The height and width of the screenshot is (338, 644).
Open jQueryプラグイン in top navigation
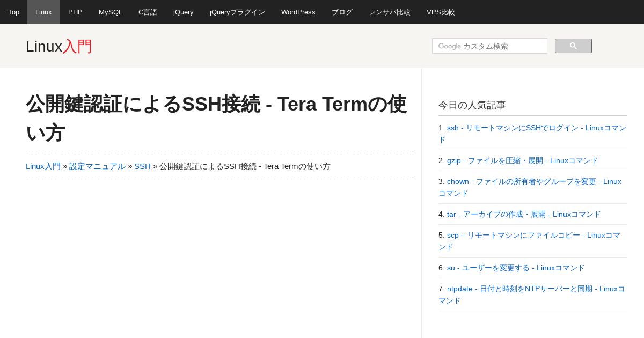click(237, 12)
